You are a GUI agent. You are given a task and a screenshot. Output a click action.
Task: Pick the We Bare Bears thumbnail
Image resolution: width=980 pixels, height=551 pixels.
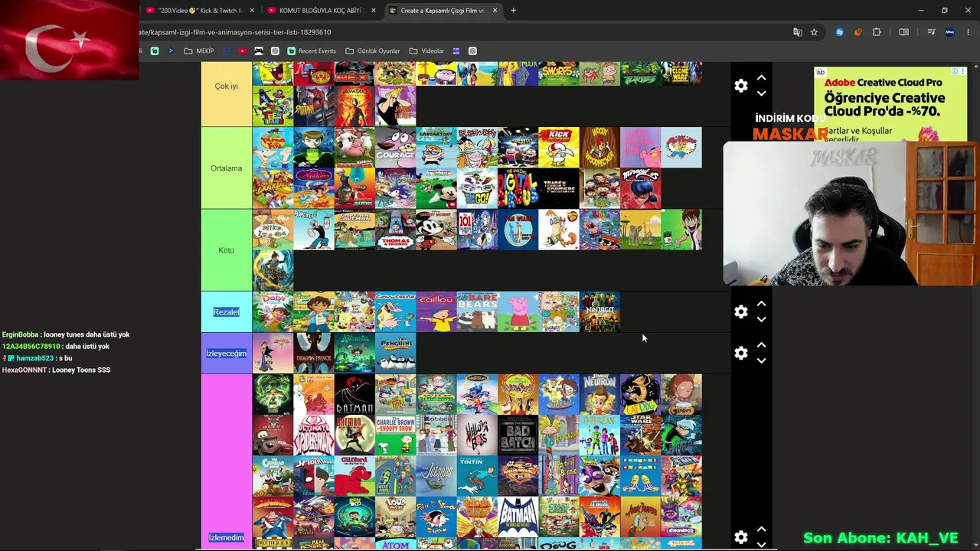(x=478, y=312)
